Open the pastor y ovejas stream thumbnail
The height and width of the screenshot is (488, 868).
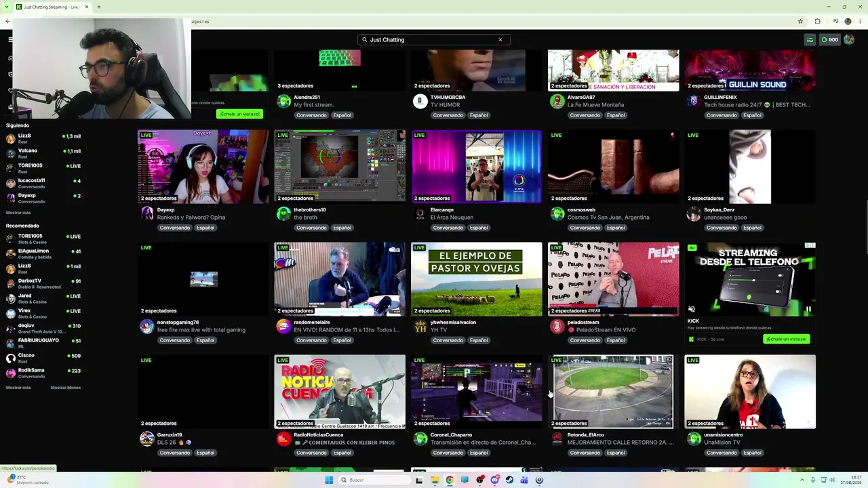pos(477,279)
